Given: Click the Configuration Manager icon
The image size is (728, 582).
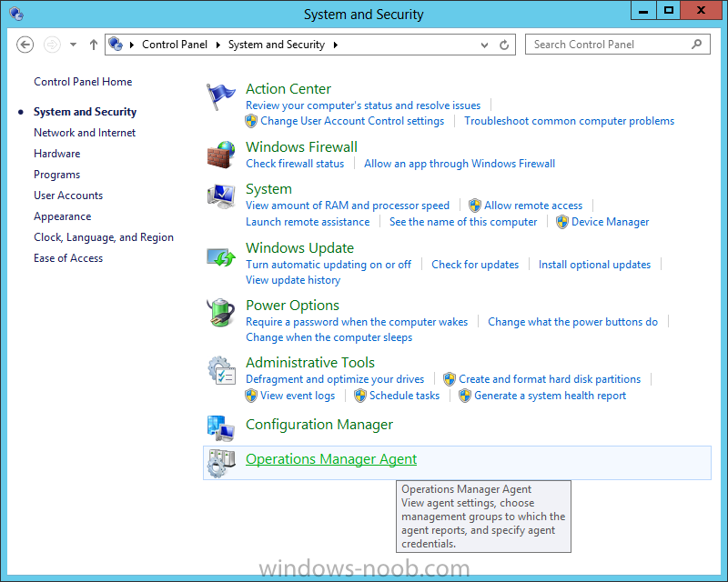Looking at the screenshot, I should (221, 427).
